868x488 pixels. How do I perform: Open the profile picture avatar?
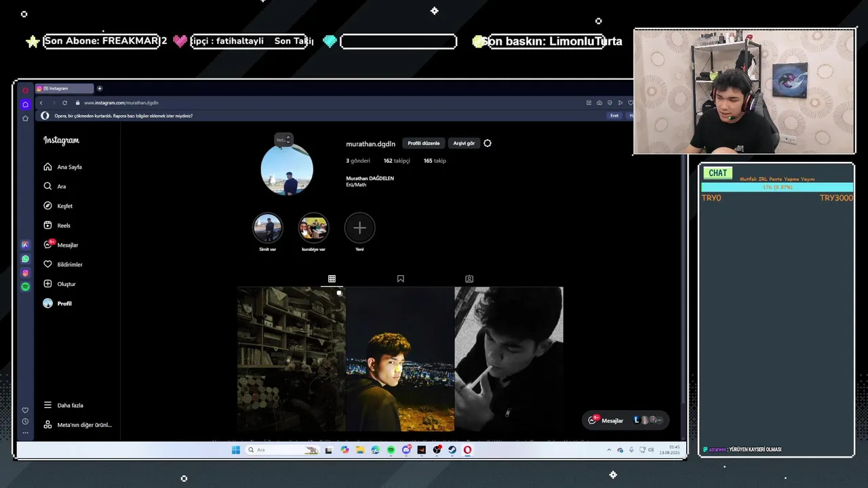point(287,169)
